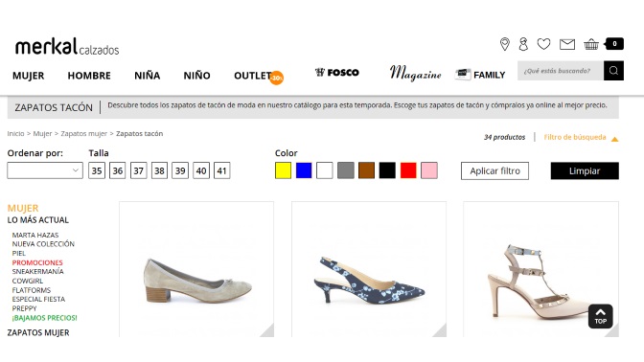Viewport: 644px width, 362px height.
Task: Focus the ¿Qué estás buscando? search field
Action: 561,71
